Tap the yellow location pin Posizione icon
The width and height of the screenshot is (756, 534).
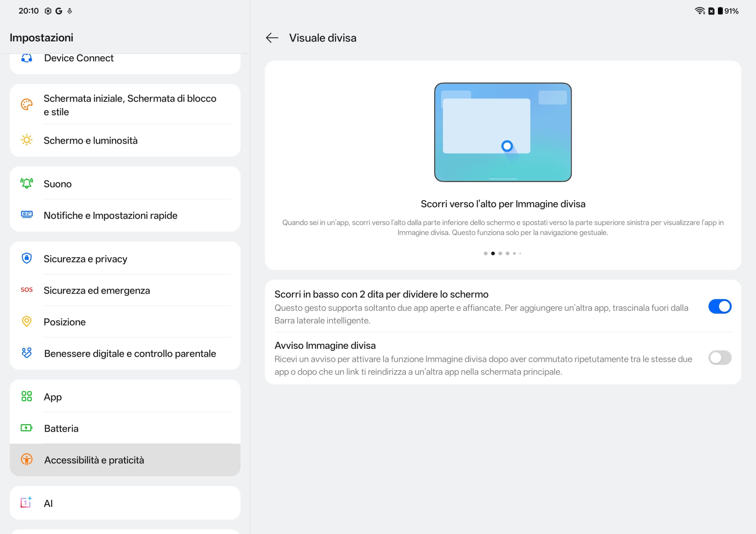(x=27, y=322)
